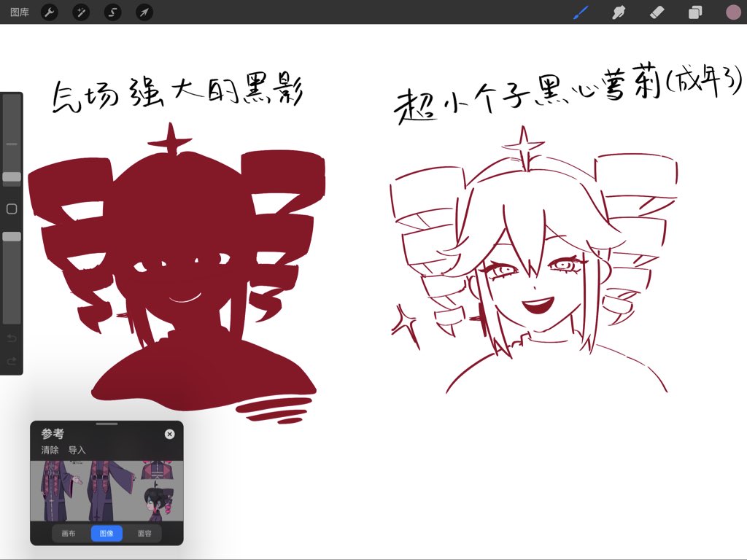Screen dimensions: 747x560
Task: Clear the reference image (清除)
Action: [50, 450]
